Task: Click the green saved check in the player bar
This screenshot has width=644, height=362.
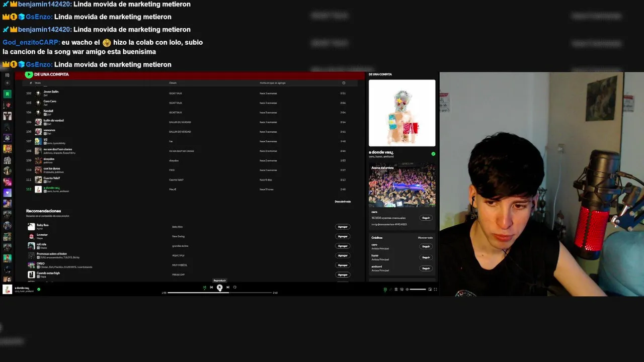Action: [39, 289]
